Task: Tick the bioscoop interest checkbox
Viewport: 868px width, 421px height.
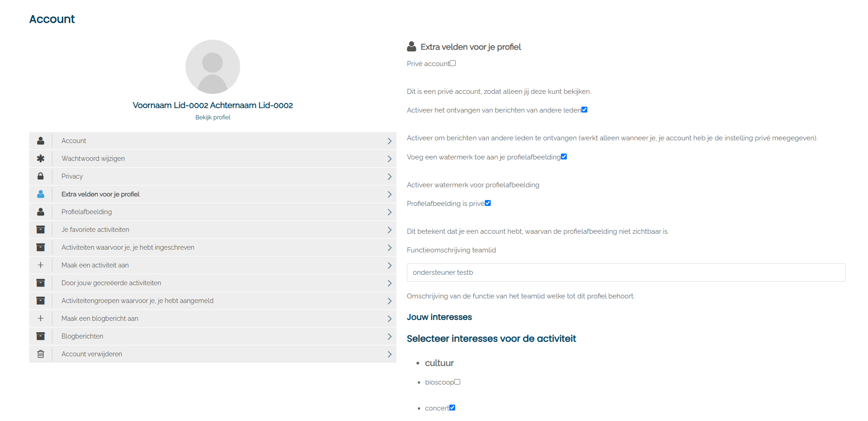Action: pos(457,382)
